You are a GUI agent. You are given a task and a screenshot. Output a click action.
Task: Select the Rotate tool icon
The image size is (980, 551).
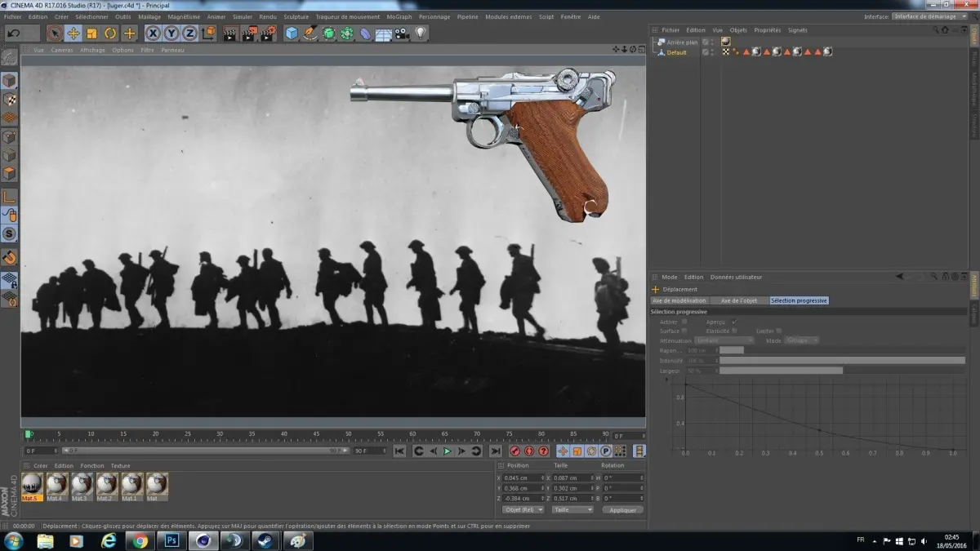(x=110, y=33)
